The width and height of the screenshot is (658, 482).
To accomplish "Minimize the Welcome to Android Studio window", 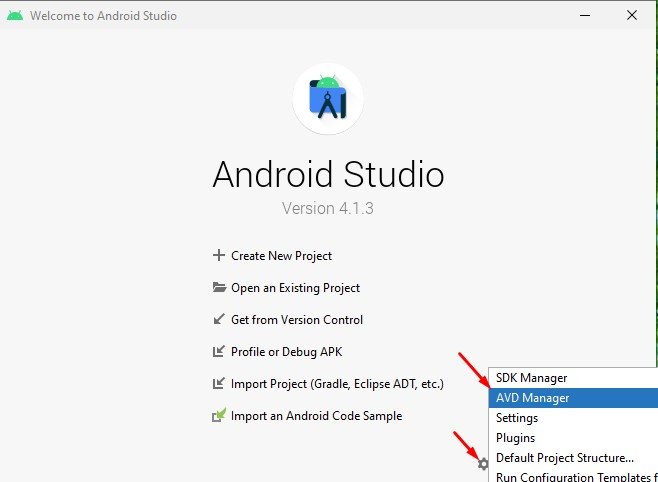I will pyautogui.click(x=585, y=16).
